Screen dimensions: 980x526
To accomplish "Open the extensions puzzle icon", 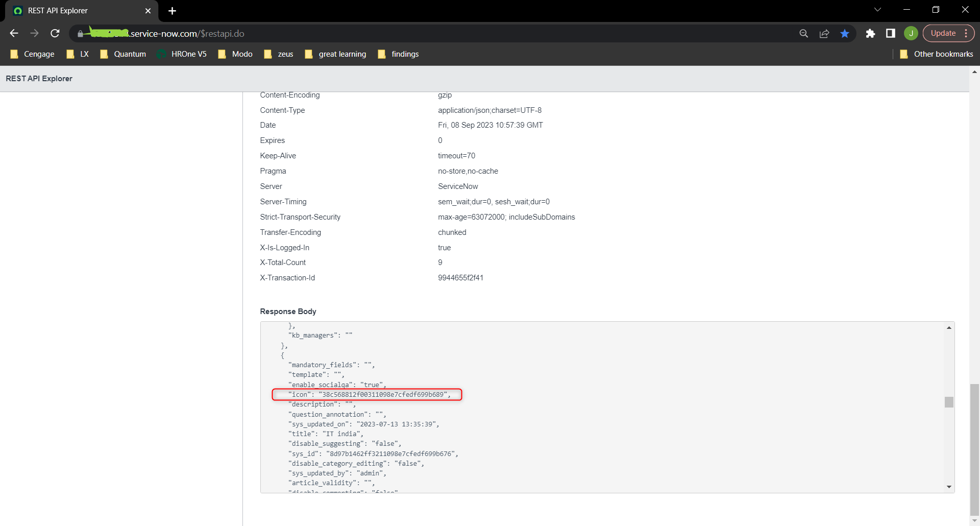I will pos(870,33).
